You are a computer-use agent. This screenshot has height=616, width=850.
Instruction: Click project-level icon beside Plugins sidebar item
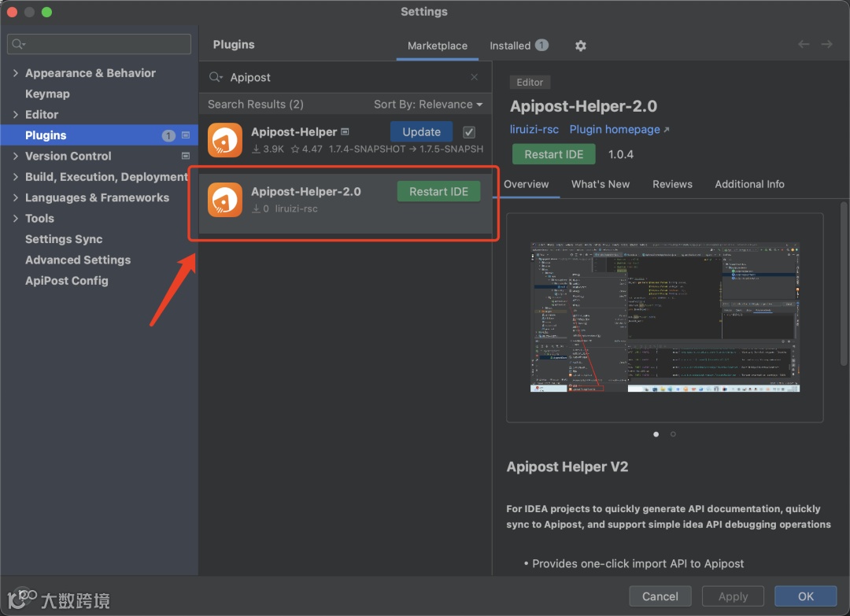[x=186, y=135]
